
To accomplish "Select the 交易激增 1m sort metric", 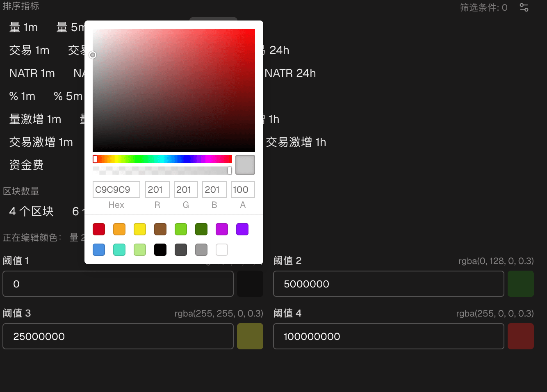I will pyautogui.click(x=41, y=142).
